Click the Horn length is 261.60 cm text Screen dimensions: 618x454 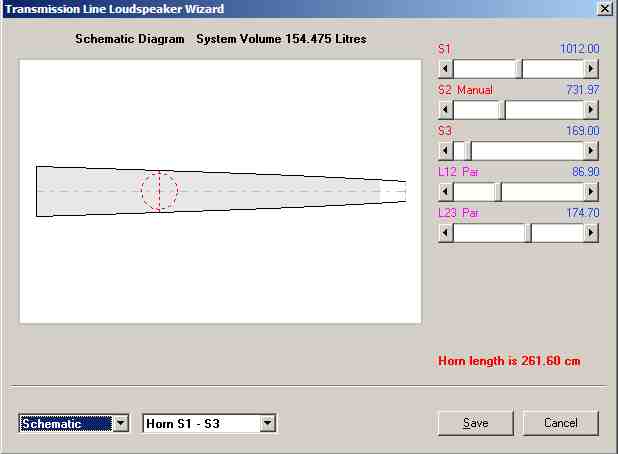pos(509,361)
